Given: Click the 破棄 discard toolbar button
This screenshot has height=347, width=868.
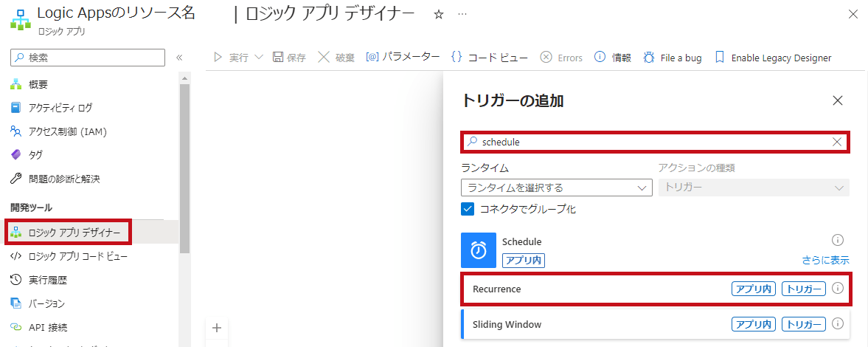Looking at the screenshot, I should (336, 58).
